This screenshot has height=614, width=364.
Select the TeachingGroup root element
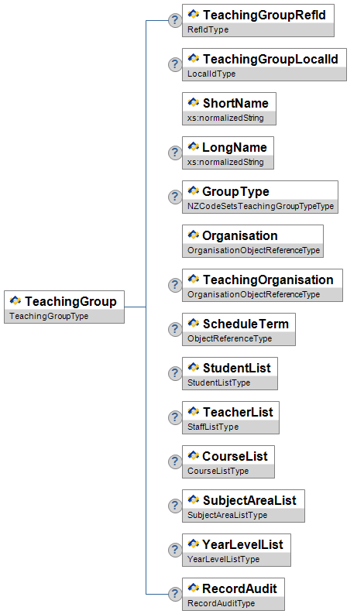pyautogui.click(x=64, y=307)
